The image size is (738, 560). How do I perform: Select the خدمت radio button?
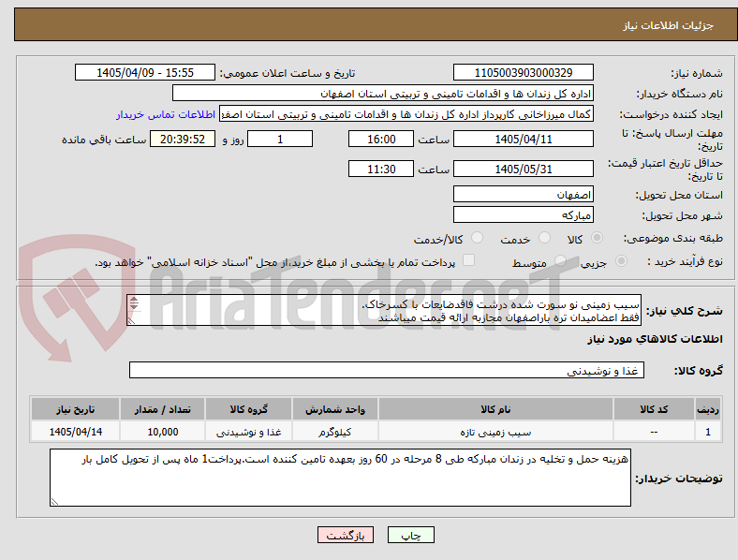click(544, 238)
